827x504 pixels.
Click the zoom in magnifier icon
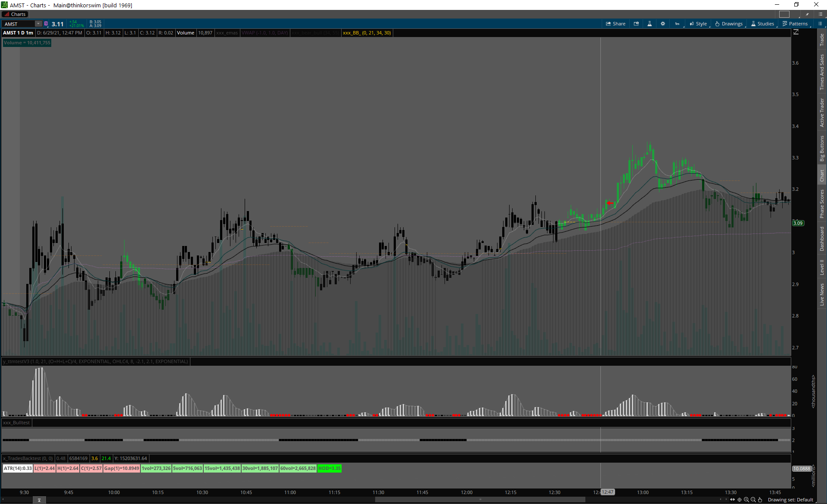746,500
